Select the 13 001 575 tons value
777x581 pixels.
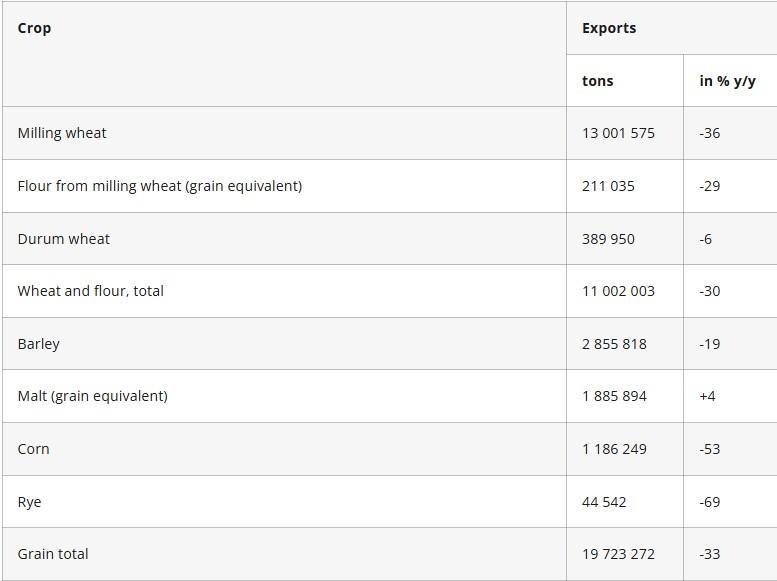(618, 133)
